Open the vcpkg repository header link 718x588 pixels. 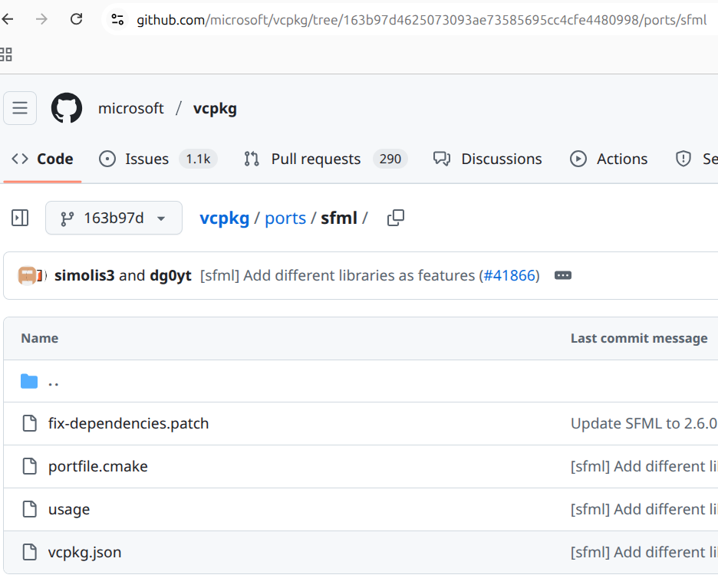click(x=215, y=108)
